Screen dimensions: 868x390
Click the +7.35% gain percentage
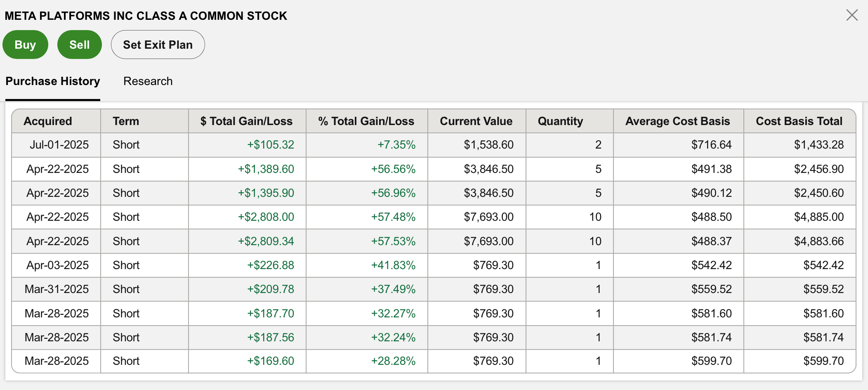396,145
